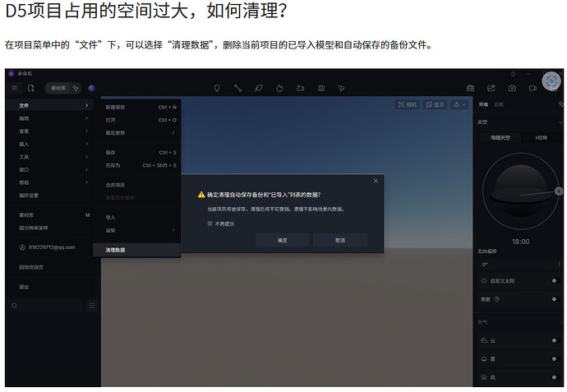The image size is (567, 392).
Task: Choose 清理数据 in the file submenu
Action: coord(137,250)
